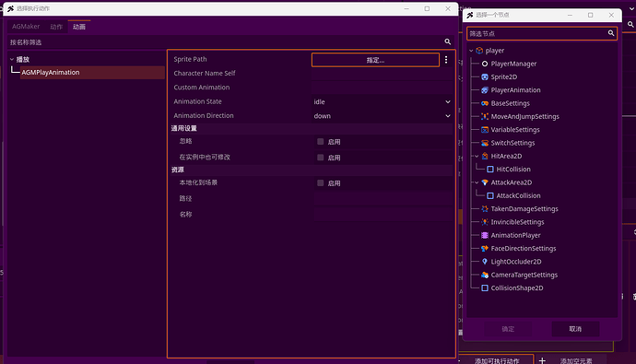
Task: Click the AnimationPlayer node icon
Action: point(485,235)
